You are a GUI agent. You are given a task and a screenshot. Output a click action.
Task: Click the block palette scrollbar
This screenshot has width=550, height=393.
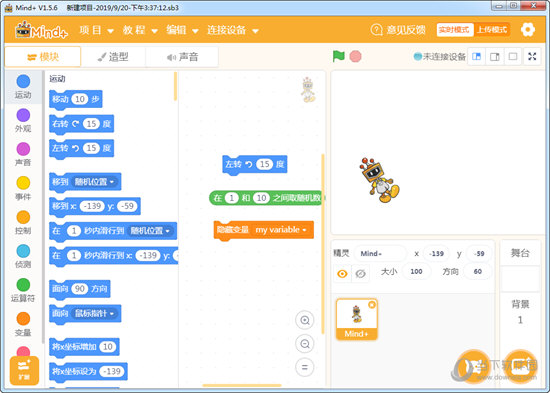pos(175,86)
